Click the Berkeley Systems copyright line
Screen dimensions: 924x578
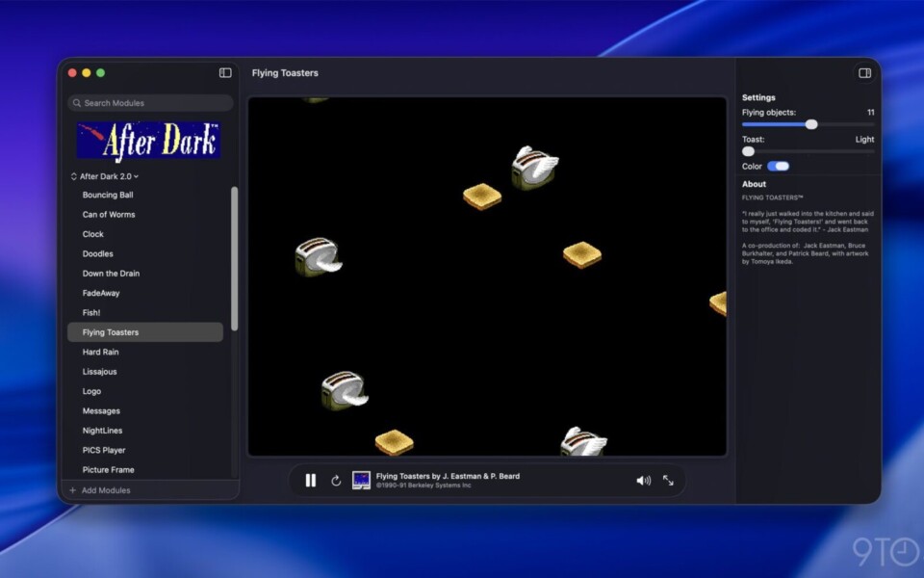tap(423, 486)
